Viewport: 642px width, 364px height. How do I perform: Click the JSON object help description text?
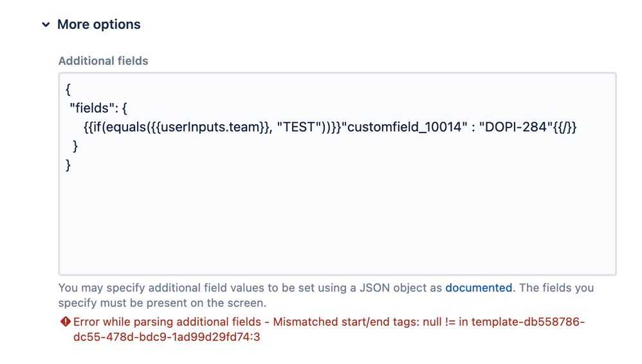[326, 295]
